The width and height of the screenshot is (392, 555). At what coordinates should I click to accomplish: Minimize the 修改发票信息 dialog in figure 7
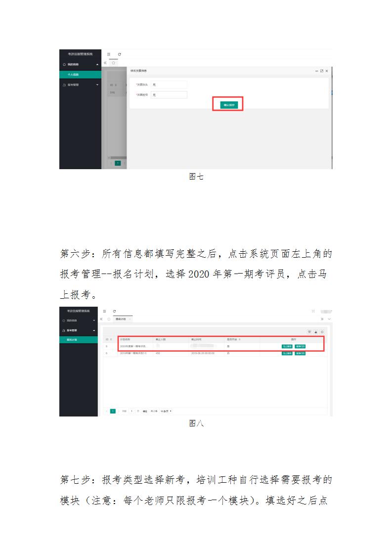tap(317, 71)
